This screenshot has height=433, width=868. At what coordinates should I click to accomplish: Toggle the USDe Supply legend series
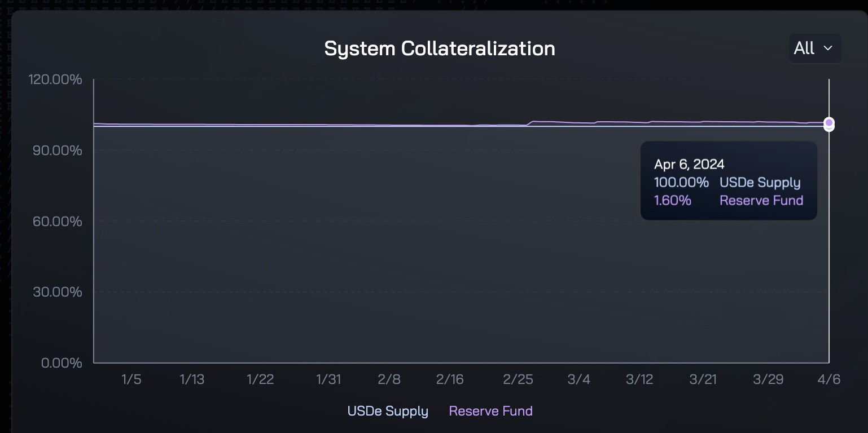click(x=388, y=411)
